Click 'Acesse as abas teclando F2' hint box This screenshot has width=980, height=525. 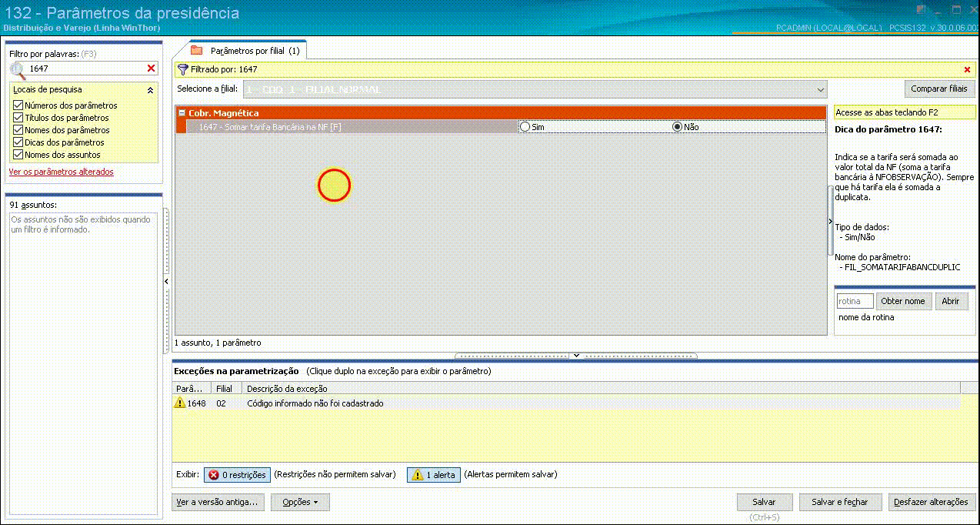coord(905,112)
